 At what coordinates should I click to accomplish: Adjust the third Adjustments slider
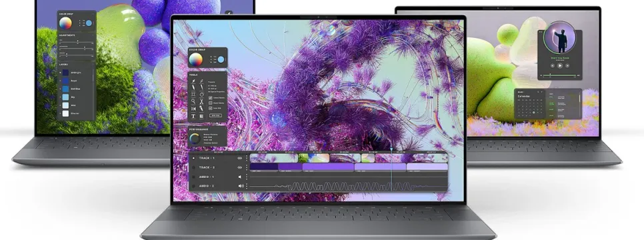pyautogui.click(x=76, y=55)
